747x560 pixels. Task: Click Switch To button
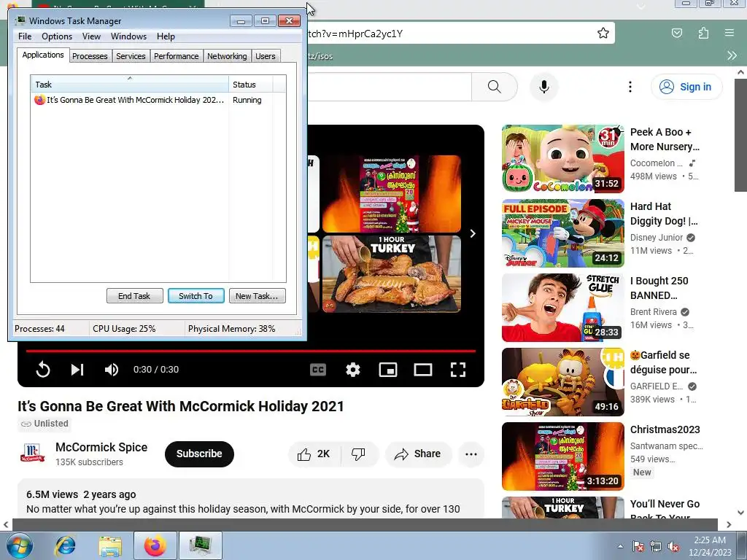[x=196, y=296]
